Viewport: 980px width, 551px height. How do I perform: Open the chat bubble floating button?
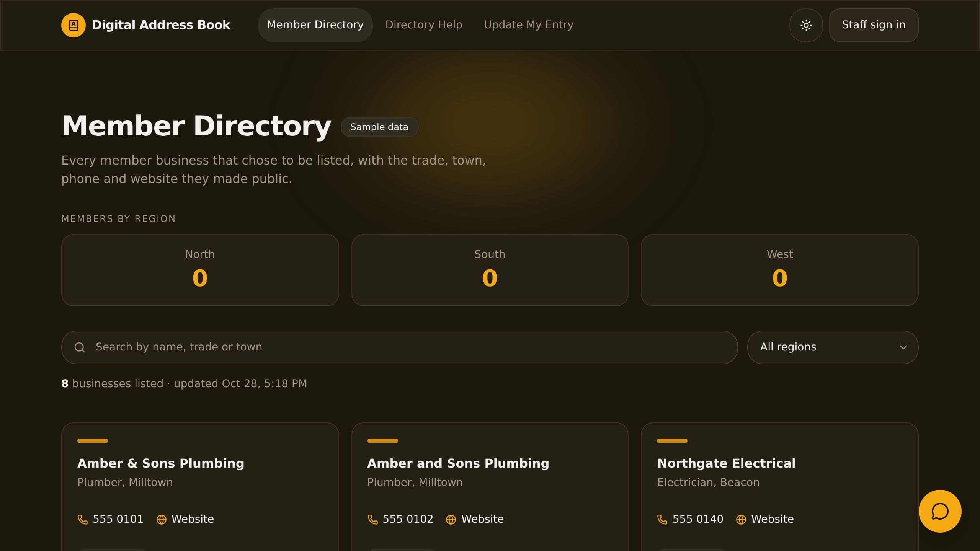pyautogui.click(x=940, y=511)
